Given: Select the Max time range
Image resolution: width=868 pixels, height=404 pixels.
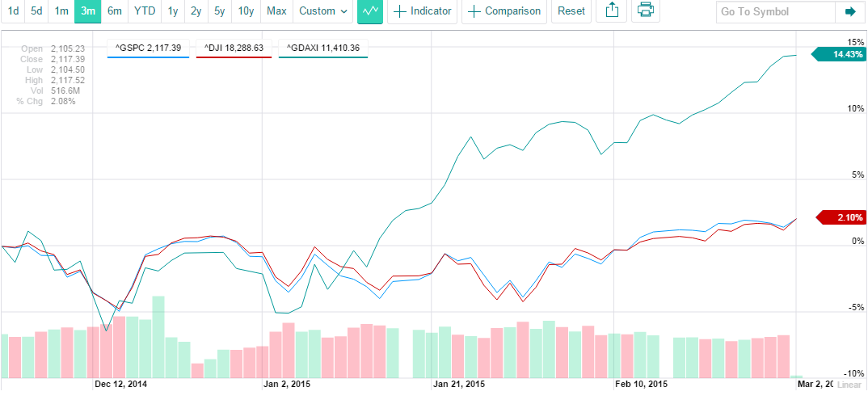Looking at the screenshot, I should click(276, 11).
